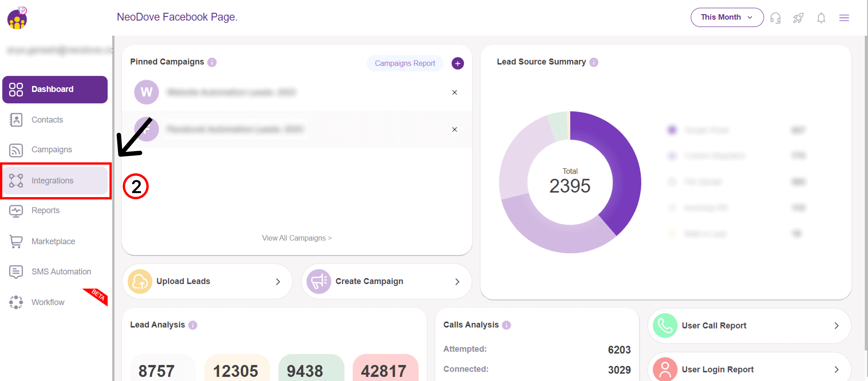This screenshot has height=381, width=868.
Task: Click the Campaigns Report button
Action: click(405, 63)
